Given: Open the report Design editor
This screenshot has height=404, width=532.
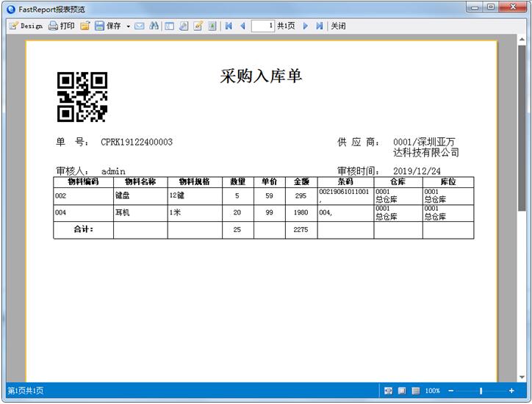Looking at the screenshot, I should [26, 26].
